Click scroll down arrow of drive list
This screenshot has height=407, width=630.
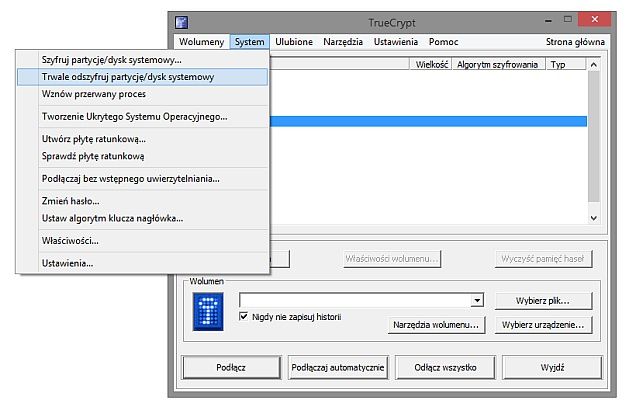[594, 218]
